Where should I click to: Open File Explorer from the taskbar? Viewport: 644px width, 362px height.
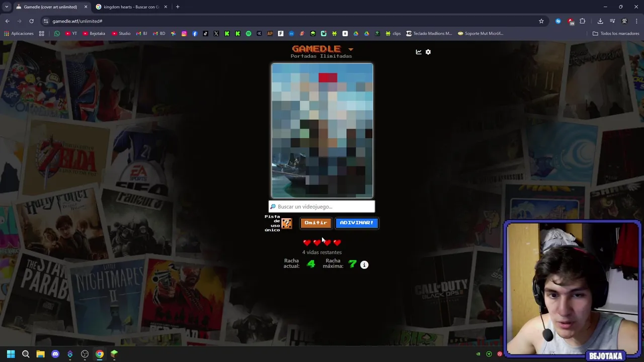40,354
